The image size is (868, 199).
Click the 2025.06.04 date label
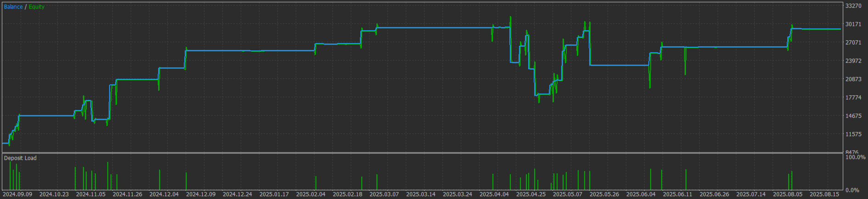641,194
